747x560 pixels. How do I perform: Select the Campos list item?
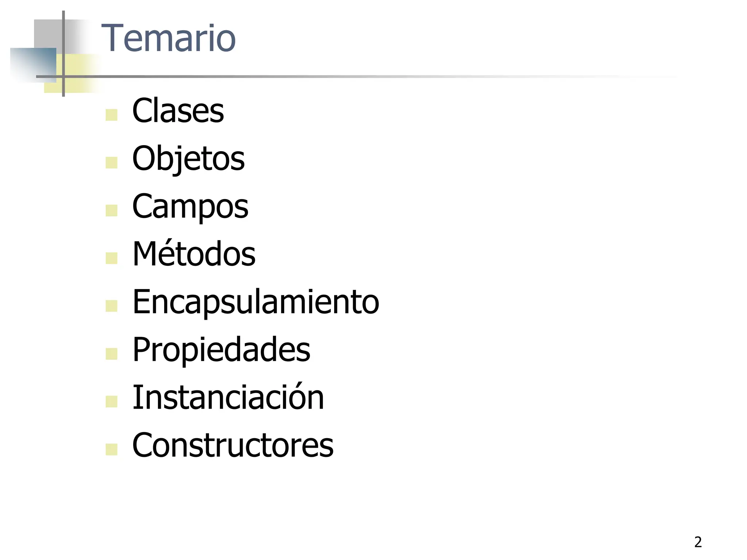click(190, 206)
